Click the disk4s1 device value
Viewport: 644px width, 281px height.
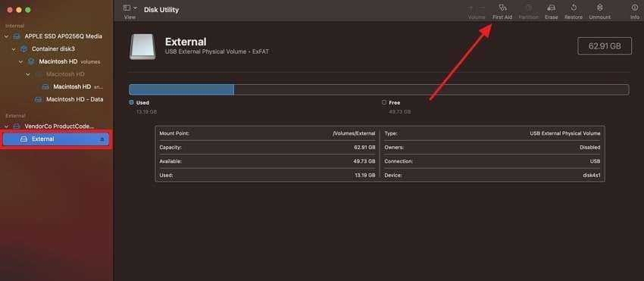pos(591,175)
